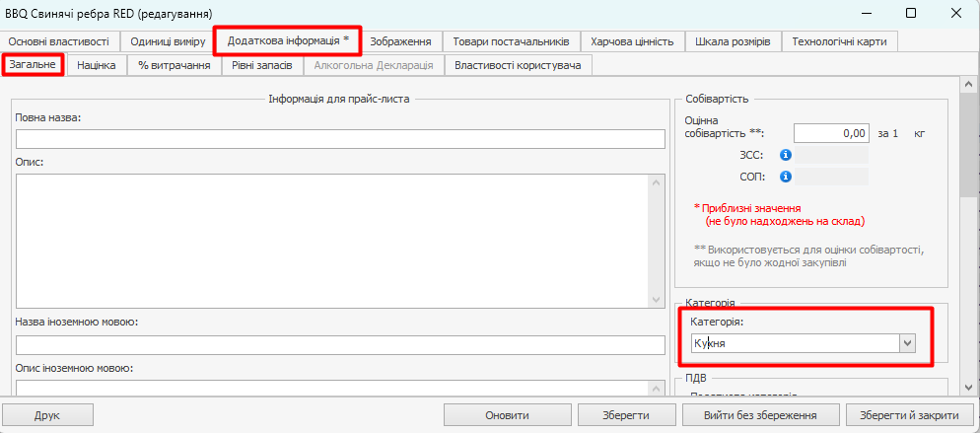Select the Харчова цінність tab
The image size is (980, 433).
632,41
